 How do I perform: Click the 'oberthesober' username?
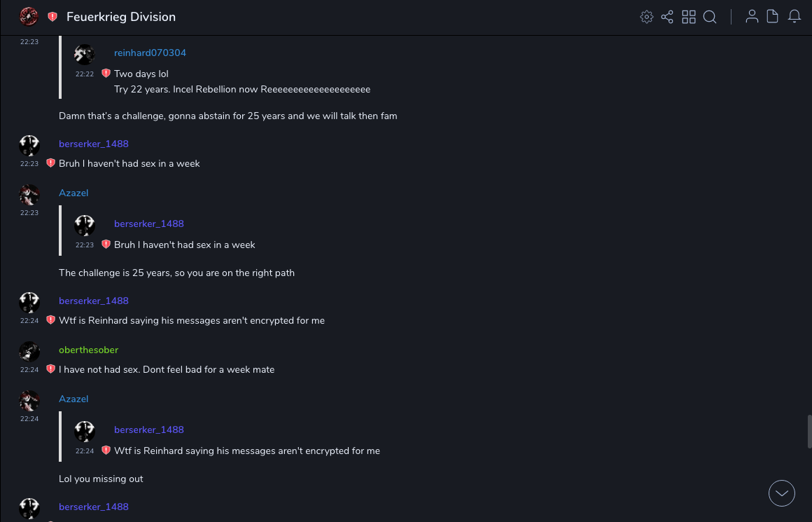click(x=88, y=350)
